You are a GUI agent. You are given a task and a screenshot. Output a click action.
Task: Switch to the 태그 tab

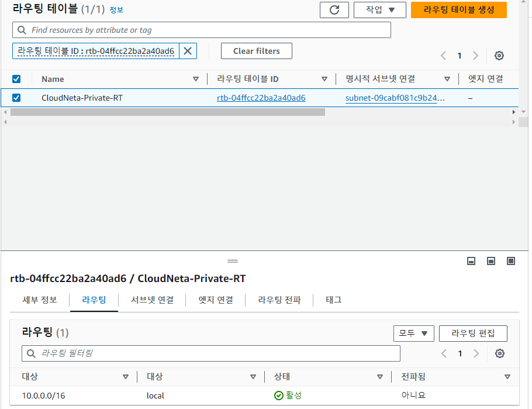[333, 300]
